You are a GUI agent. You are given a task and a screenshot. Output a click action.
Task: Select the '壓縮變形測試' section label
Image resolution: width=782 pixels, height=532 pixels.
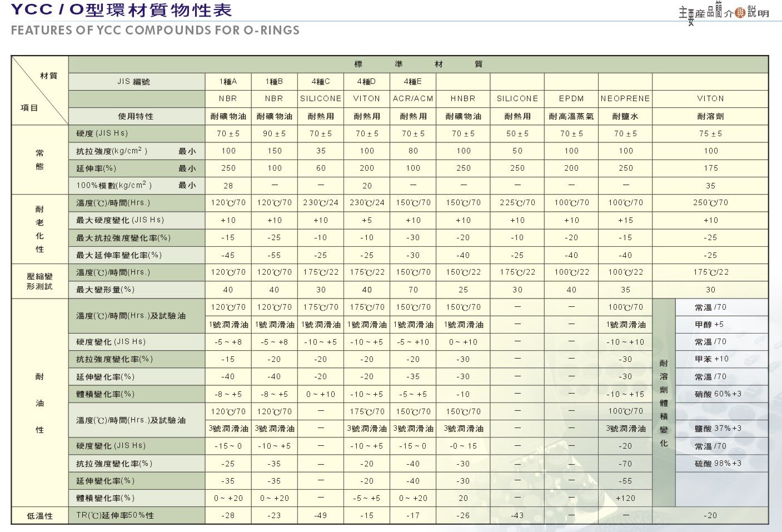39,281
